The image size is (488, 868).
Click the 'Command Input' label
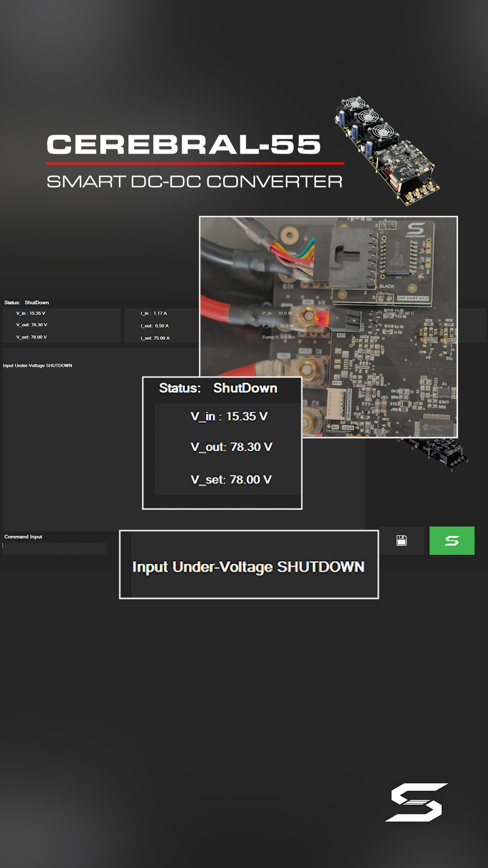23,537
